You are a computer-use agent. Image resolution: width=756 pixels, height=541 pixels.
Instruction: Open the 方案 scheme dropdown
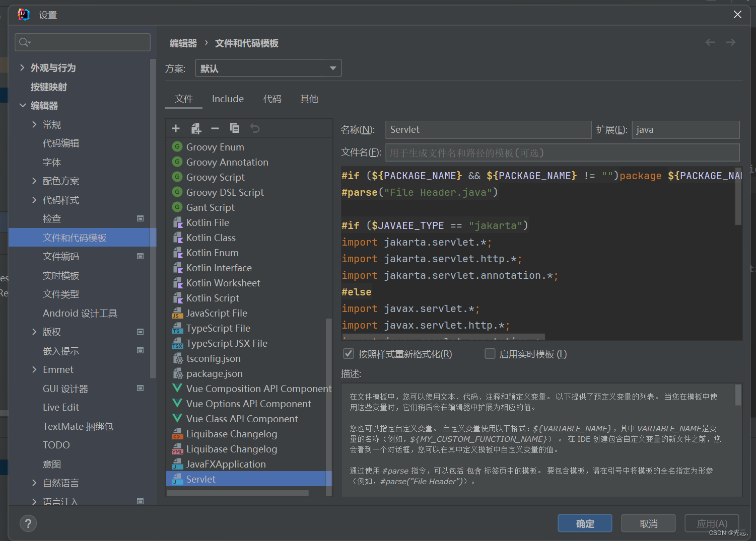268,68
